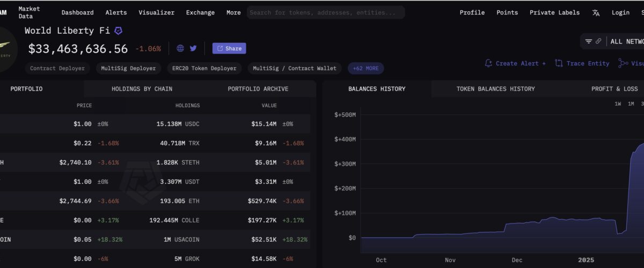
Task: Click the verified badge beside World Liberty Fi
Action: click(119, 31)
